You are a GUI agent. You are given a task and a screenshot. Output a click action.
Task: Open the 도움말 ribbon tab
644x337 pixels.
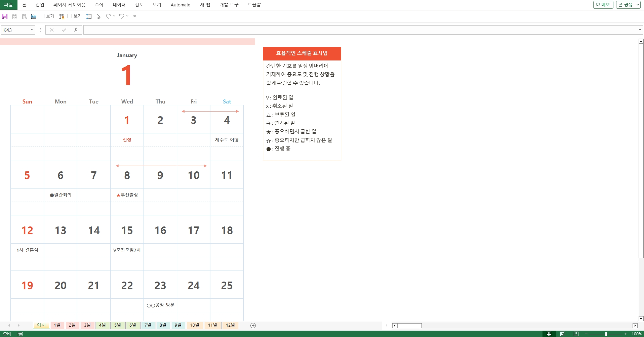(x=254, y=5)
